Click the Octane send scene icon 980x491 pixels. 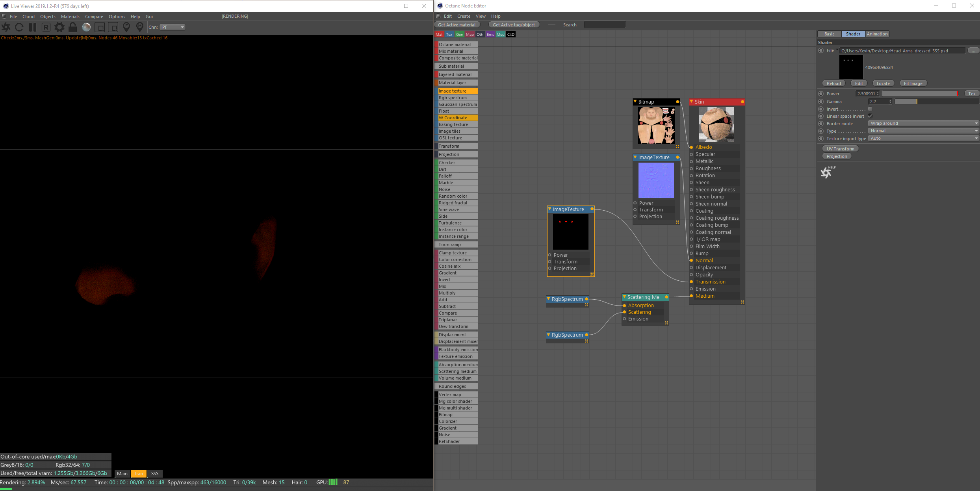6,27
